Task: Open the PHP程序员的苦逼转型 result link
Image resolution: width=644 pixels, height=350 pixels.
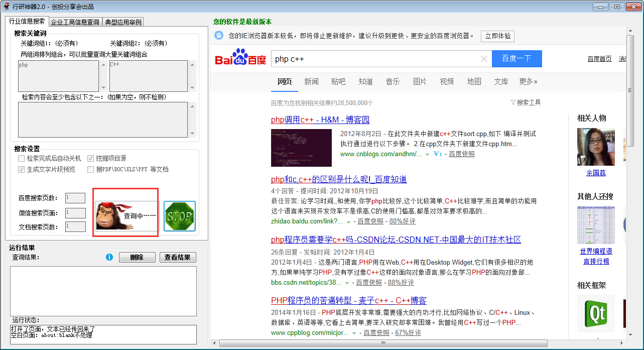Action: tap(349, 301)
